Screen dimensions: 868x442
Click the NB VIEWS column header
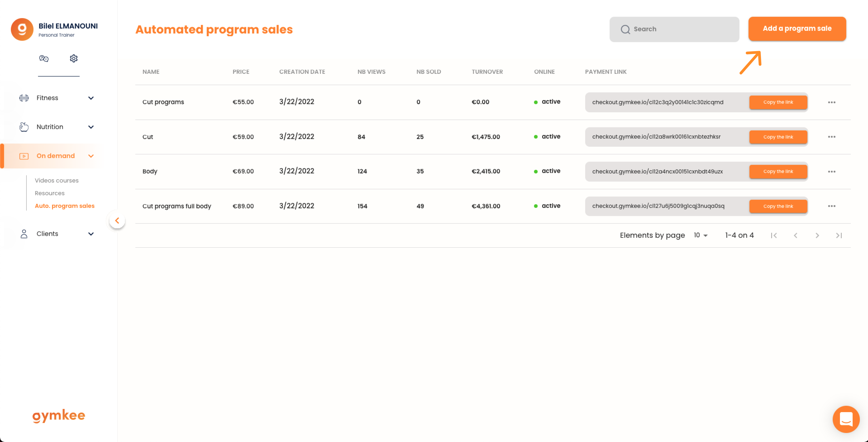click(371, 72)
